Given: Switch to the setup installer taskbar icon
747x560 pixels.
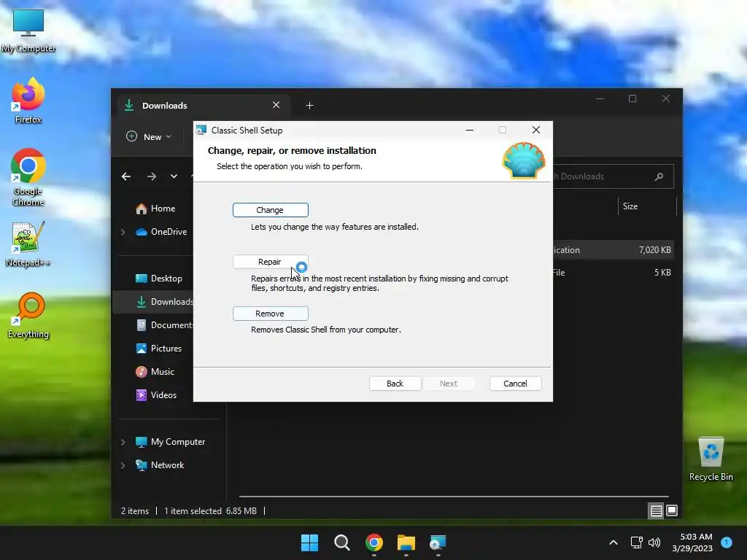Looking at the screenshot, I should click(438, 542).
